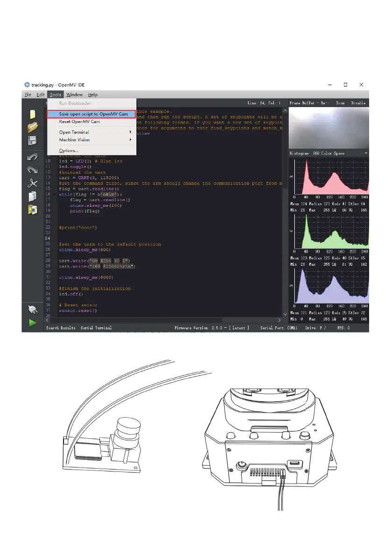Image resolution: width=392 pixels, height=557 pixels.
Task: Select Reset OpenMV Cam from the Tools menu
Action: point(92,122)
